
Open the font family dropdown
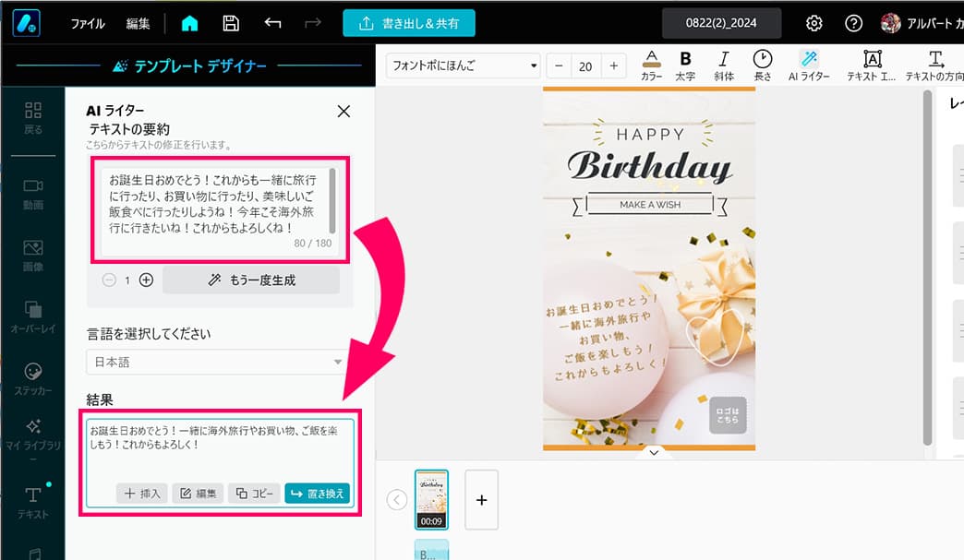(x=463, y=66)
